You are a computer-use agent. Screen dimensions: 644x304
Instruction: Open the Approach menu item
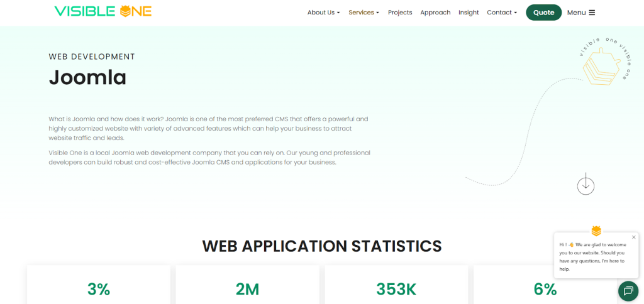click(435, 13)
